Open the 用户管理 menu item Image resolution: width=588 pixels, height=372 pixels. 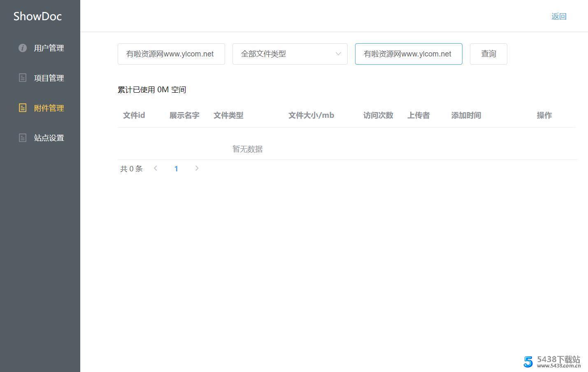tap(49, 48)
